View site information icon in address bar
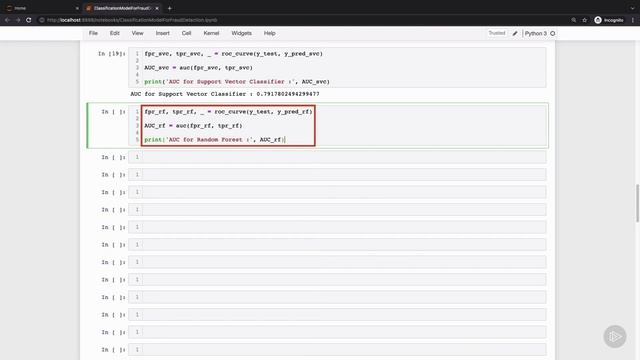Screen dimensions: 640x360 tap(42, 20)
